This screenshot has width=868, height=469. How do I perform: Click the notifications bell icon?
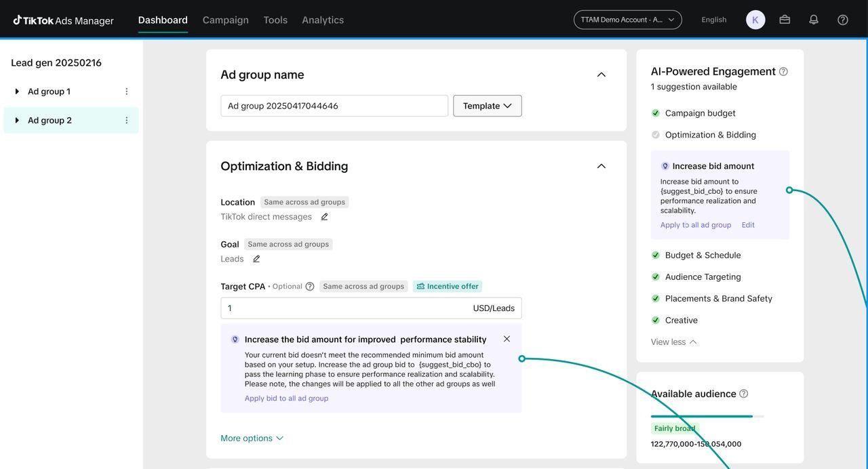coord(814,20)
